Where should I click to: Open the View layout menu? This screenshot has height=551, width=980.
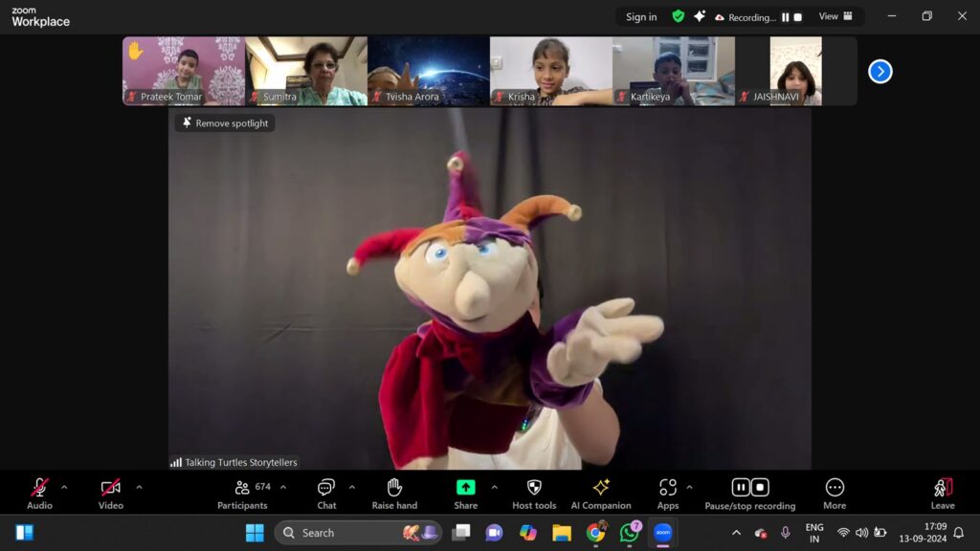coord(835,16)
